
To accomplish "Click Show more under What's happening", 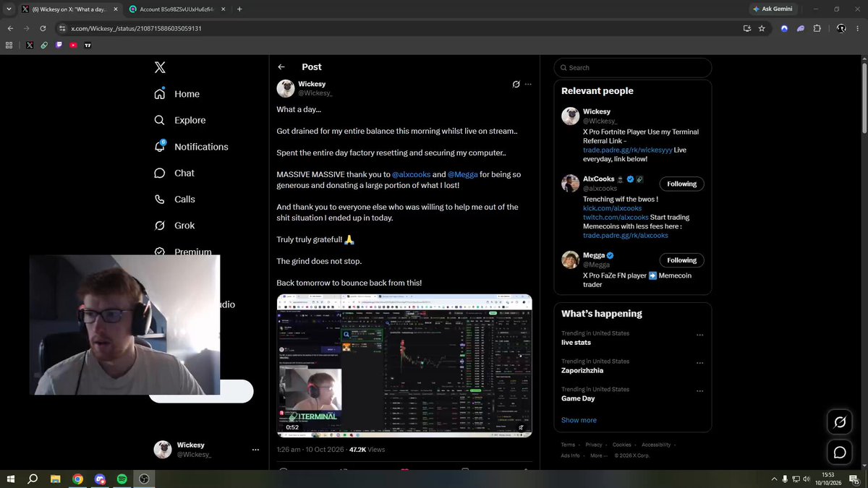I will click(x=579, y=420).
